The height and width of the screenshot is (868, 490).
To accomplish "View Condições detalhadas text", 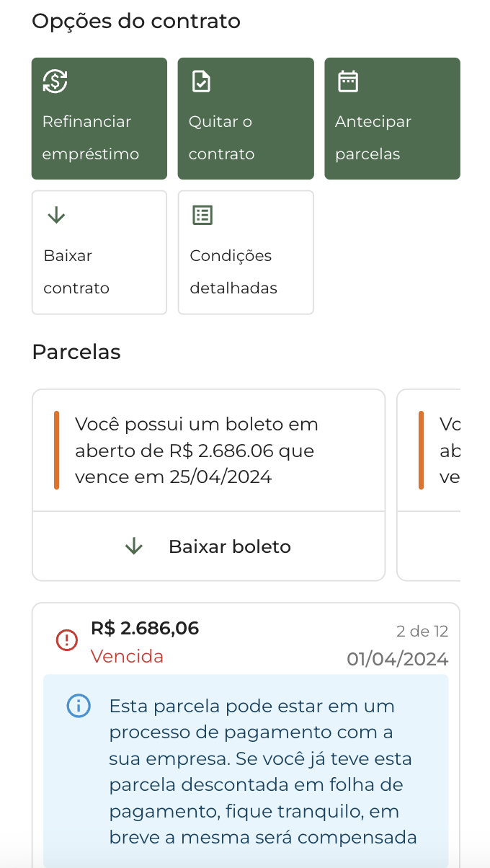I will pos(233,272).
